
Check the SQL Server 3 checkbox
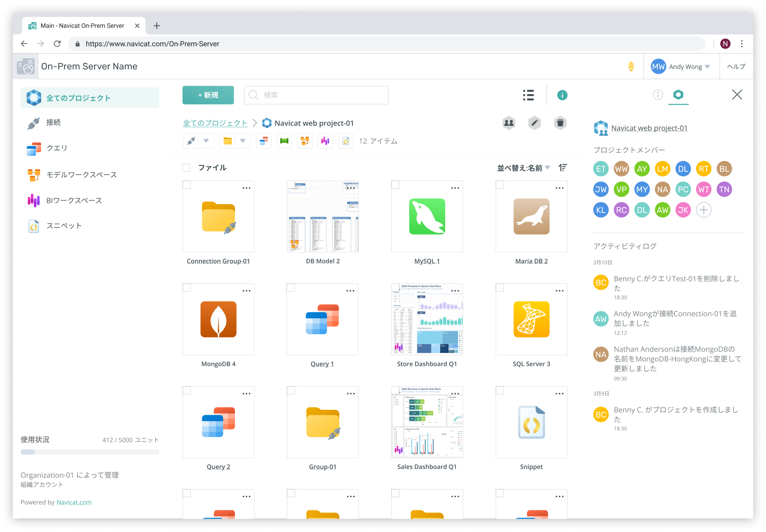pos(500,288)
